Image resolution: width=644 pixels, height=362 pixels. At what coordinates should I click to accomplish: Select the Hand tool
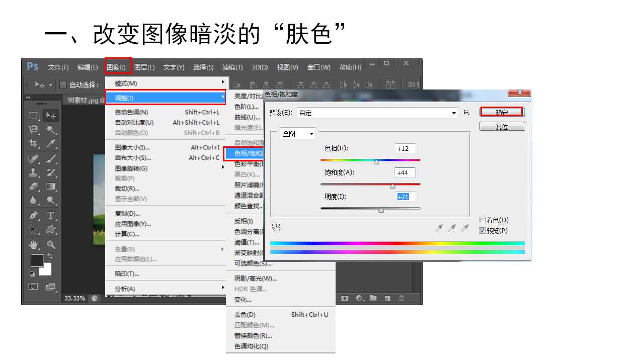pos(34,245)
